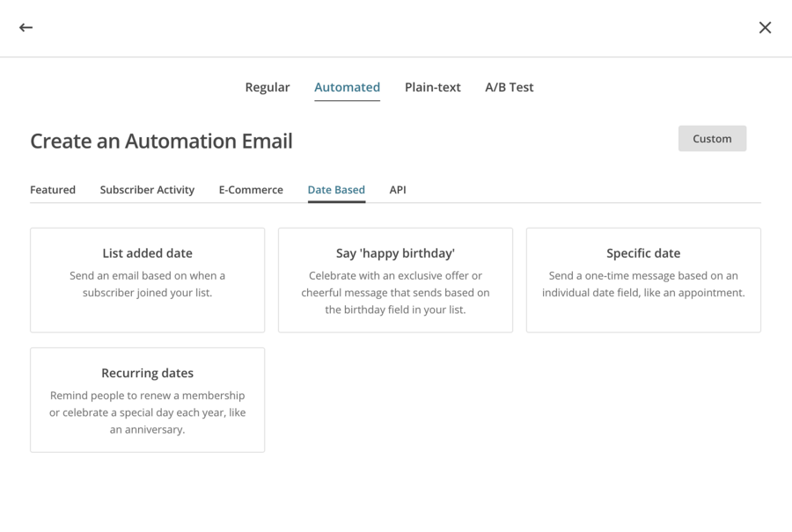This screenshot has width=792, height=532.
Task: Switch to the Regular campaign tab
Action: (268, 87)
